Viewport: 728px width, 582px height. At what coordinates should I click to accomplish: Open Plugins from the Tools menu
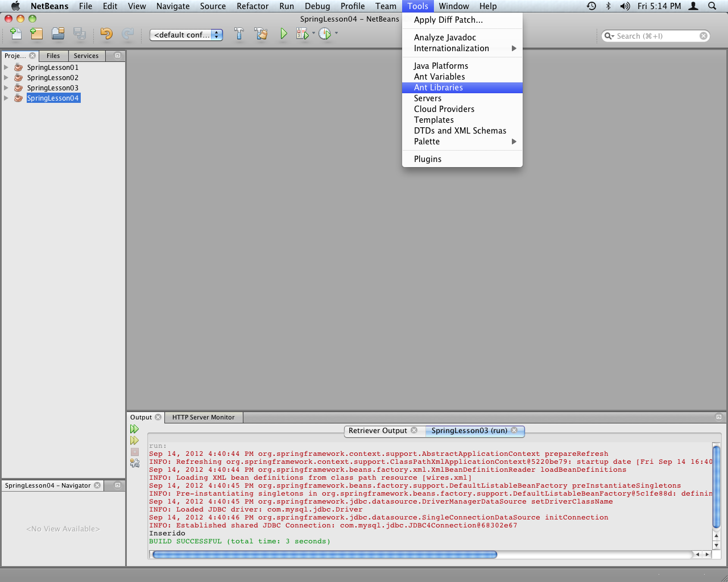pyautogui.click(x=462, y=159)
